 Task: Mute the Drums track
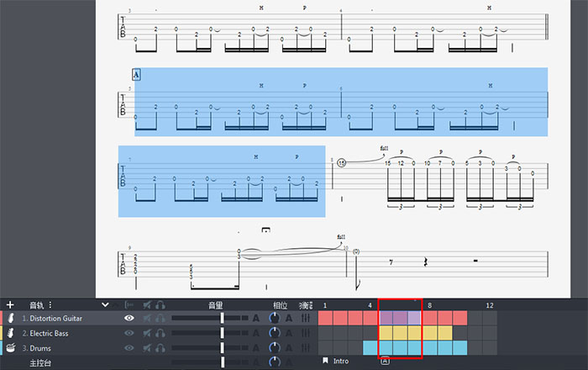pos(147,347)
